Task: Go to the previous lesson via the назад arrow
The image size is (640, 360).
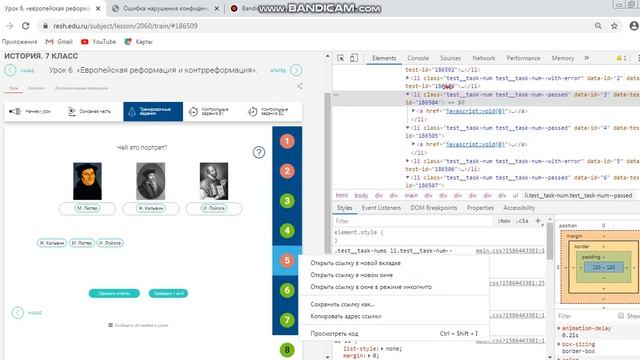Action: tap(10, 70)
